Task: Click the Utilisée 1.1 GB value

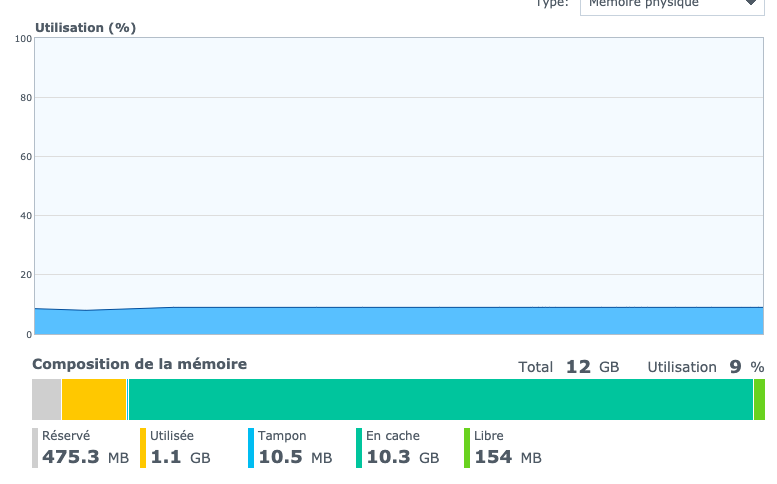Action: point(180,458)
